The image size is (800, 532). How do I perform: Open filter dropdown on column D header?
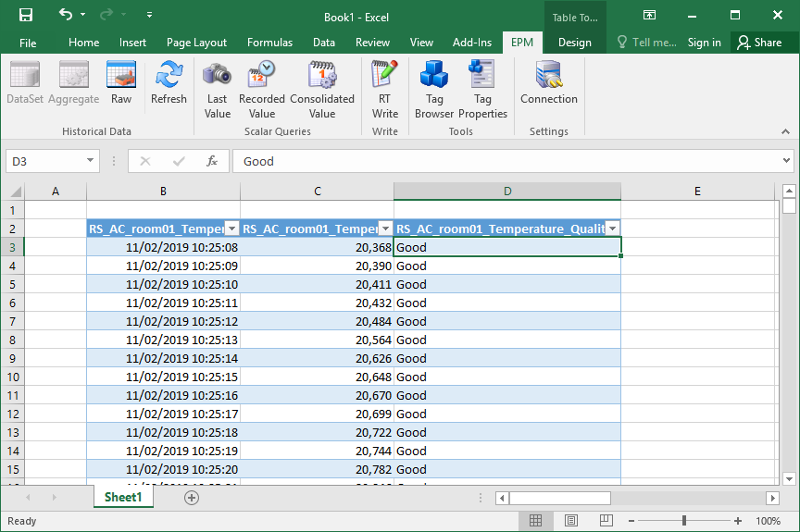(612, 229)
